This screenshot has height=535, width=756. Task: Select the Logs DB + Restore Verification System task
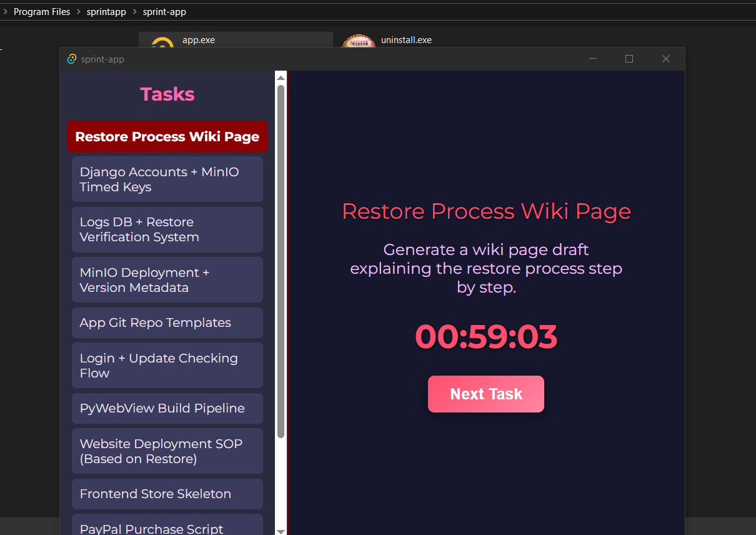coord(167,229)
